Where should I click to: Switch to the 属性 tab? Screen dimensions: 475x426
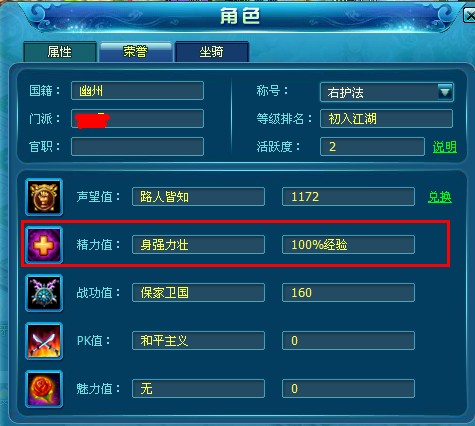(60, 52)
